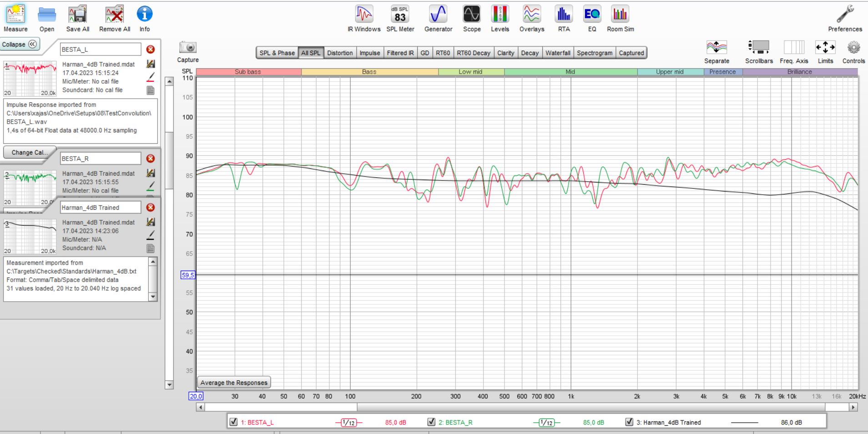The image size is (868, 434).
Task: Click BESTA_L 1/12 smoothing indicator
Action: [x=348, y=423]
